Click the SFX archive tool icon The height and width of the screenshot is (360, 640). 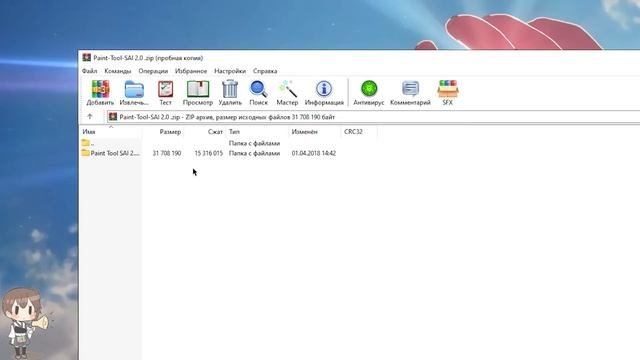pyautogui.click(x=448, y=93)
